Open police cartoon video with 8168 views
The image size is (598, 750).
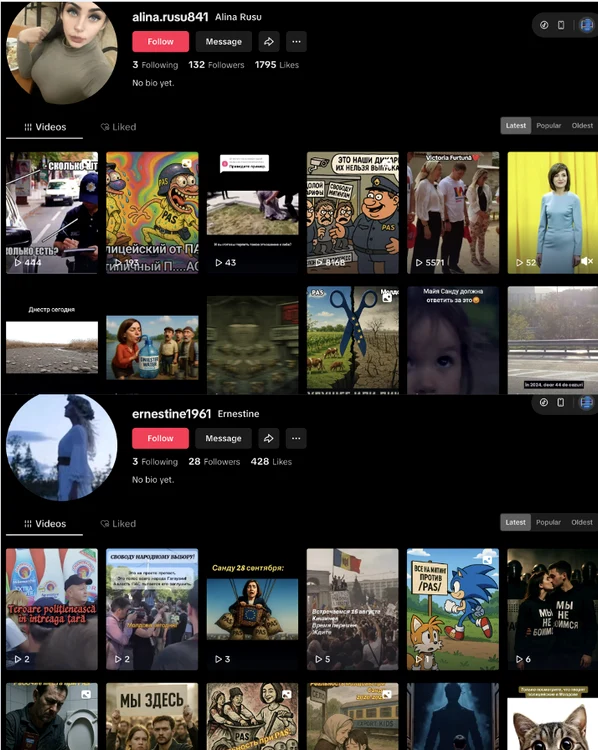[x=353, y=213]
